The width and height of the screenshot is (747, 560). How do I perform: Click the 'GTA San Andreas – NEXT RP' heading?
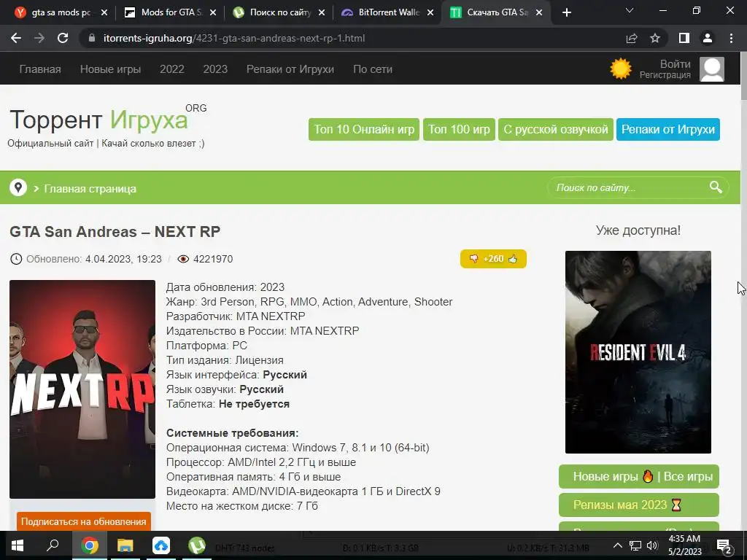115,231
